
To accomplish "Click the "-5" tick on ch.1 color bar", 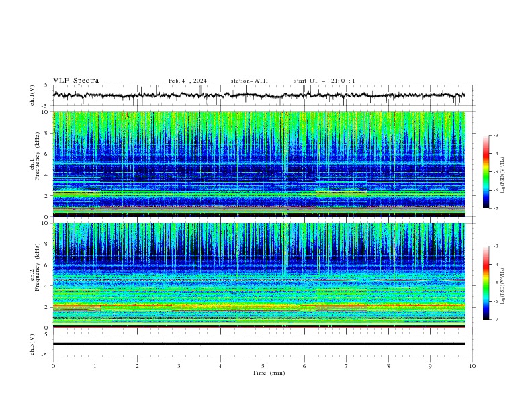I will click(x=495, y=172).
